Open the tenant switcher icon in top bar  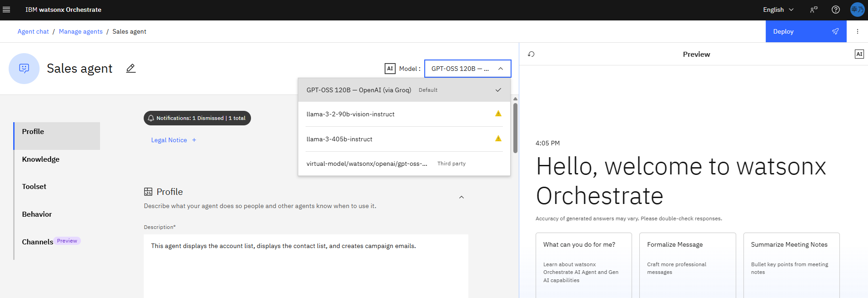[x=813, y=10]
